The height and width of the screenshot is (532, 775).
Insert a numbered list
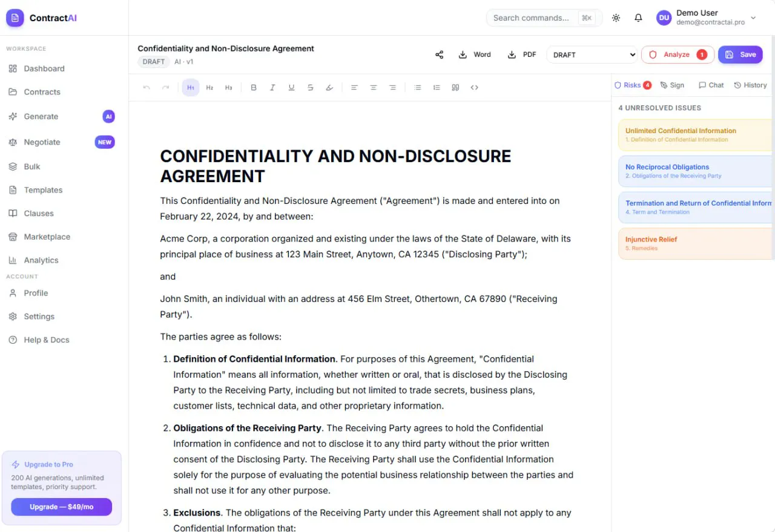437,88
